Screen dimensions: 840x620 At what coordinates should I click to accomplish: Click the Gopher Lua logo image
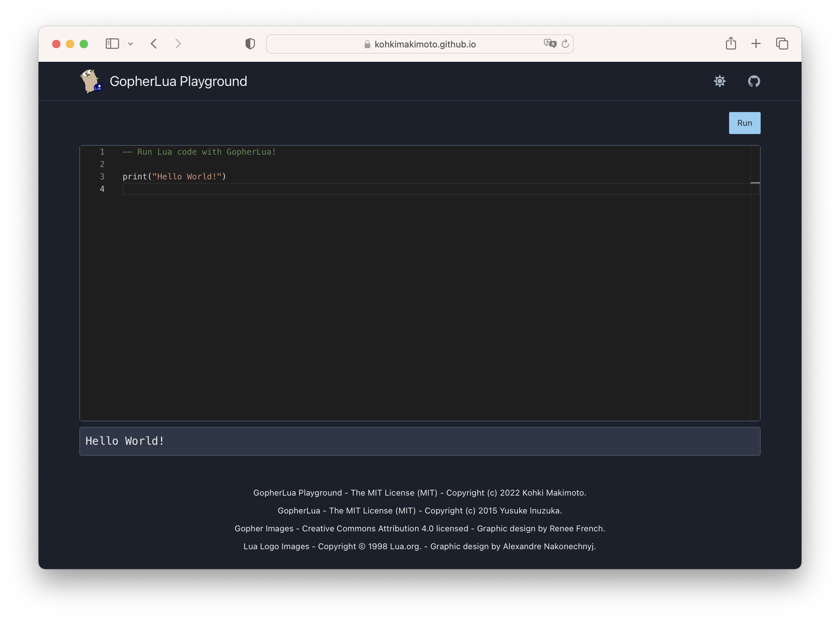click(x=91, y=81)
